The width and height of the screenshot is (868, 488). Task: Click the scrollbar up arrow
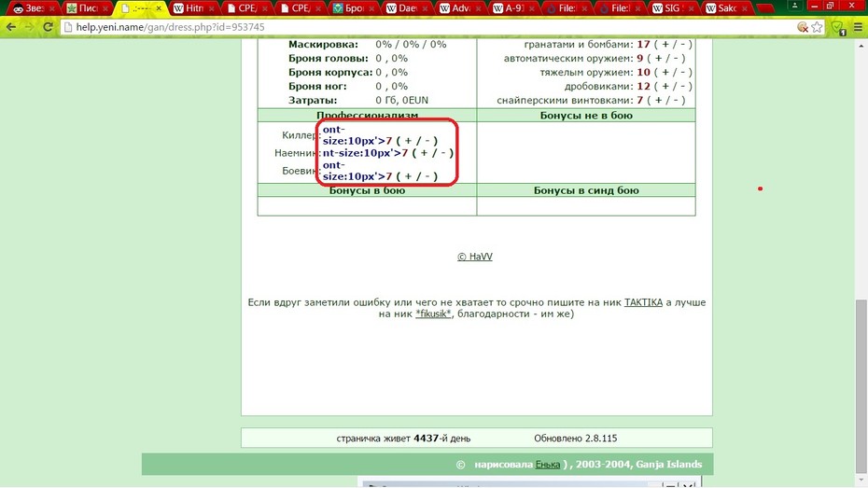(861, 46)
